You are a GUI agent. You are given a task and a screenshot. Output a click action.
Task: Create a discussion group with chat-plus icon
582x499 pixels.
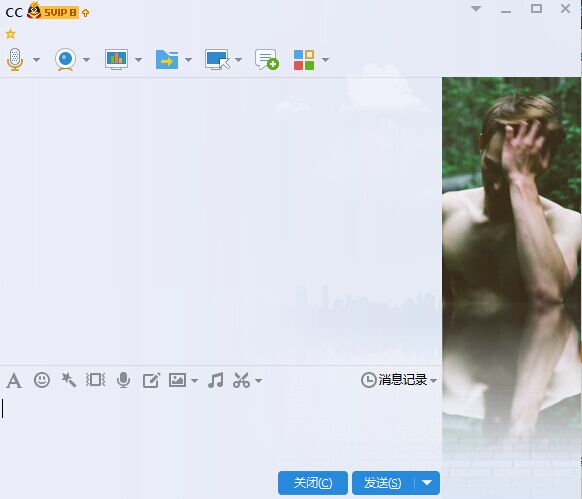tap(267, 59)
